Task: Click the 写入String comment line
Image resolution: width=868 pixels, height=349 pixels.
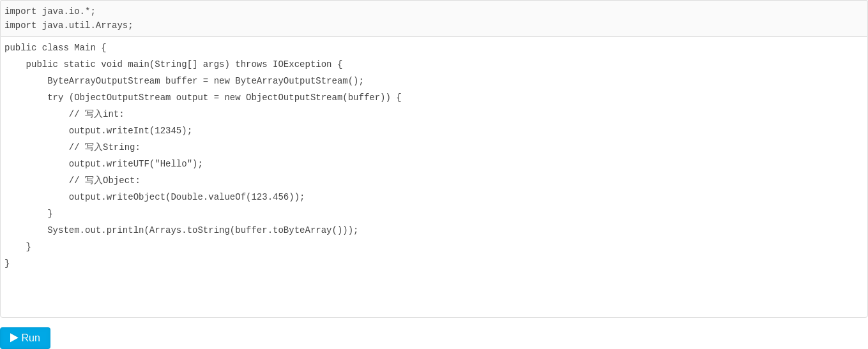Action: pyautogui.click(x=105, y=147)
